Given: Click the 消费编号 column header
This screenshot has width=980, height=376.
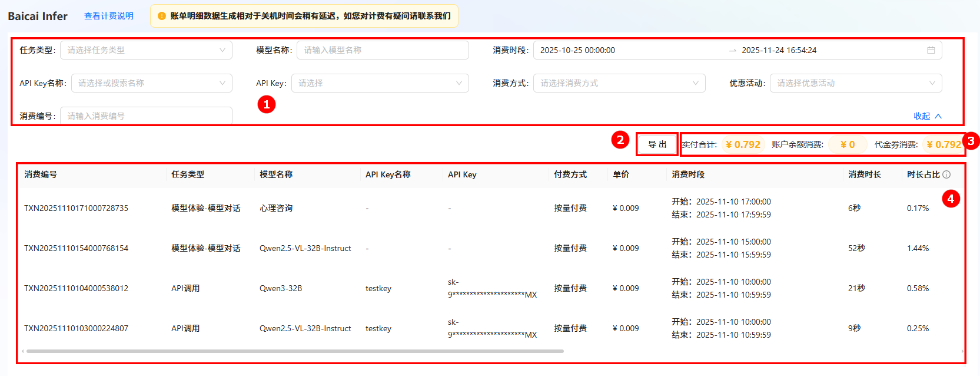Looking at the screenshot, I should [x=41, y=174].
